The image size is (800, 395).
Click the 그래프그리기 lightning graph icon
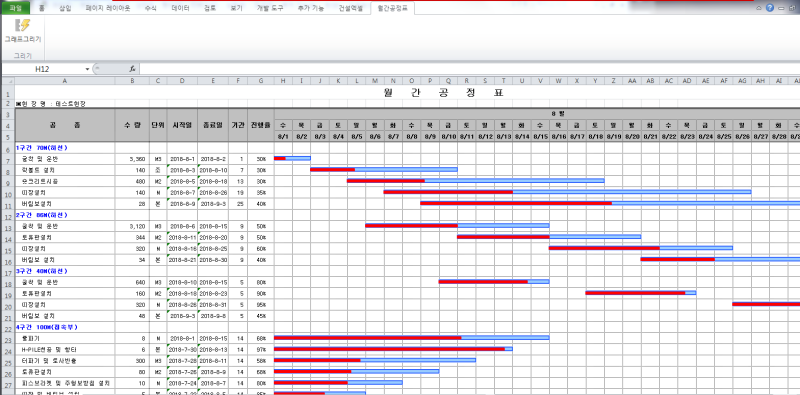[22, 26]
